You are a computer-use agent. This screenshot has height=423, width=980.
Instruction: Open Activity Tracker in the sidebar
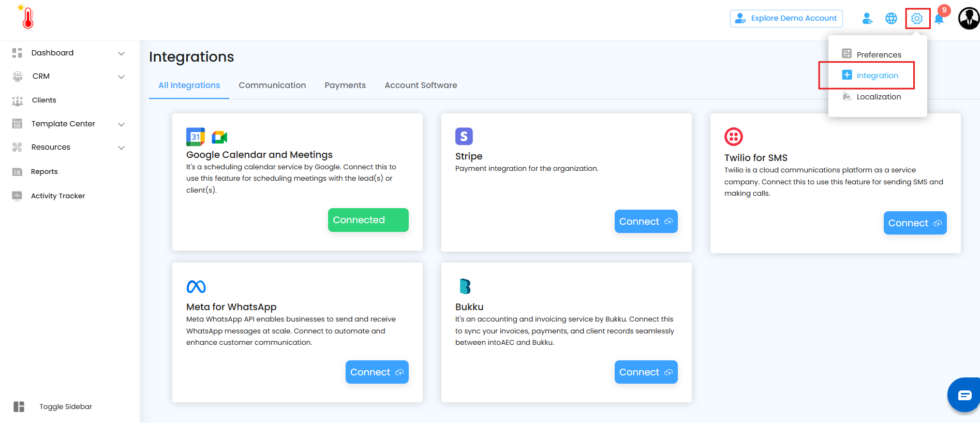pyautogui.click(x=58, y=196)
